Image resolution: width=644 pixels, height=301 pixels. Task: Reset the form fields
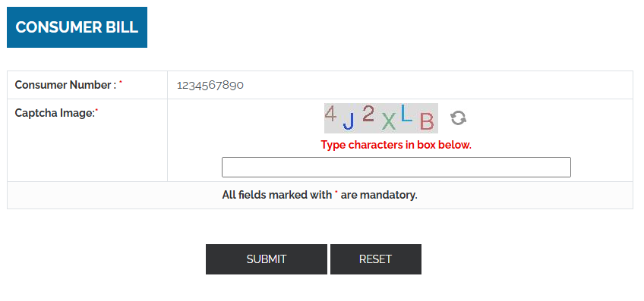tap(376, 259)
